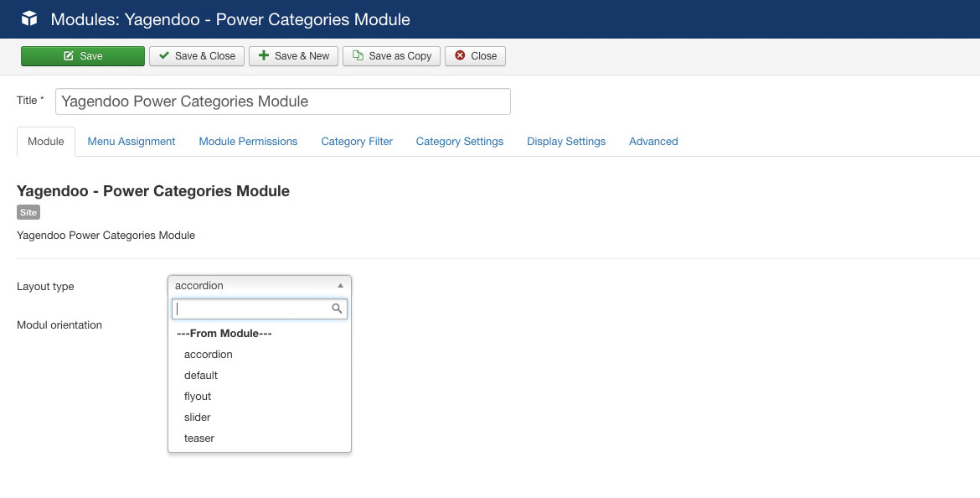This screenshot has width=980, height=498.
Task: Click the Modul orientation label
Action: click(59, 325)
